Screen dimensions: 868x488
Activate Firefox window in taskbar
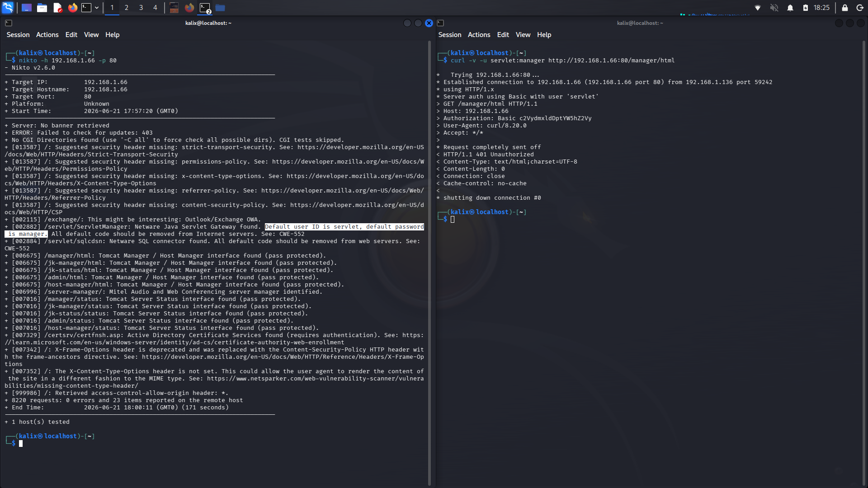[x=189, y=8]
